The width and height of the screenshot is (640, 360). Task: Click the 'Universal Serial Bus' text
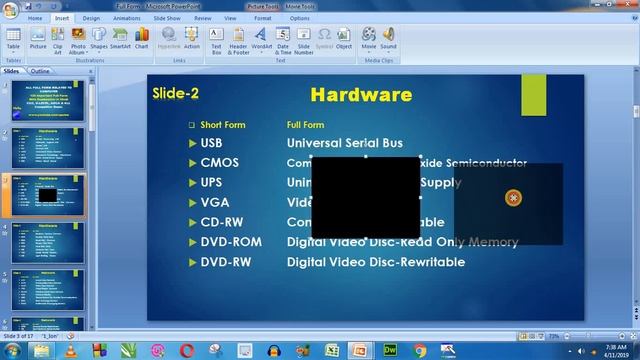click(344, 143)
